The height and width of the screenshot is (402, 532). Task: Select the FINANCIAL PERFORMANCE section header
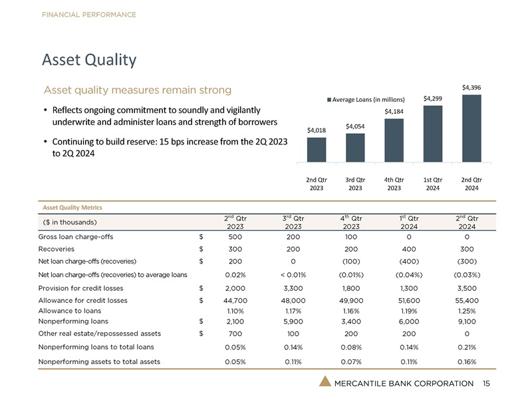click(x=90, y=15)
